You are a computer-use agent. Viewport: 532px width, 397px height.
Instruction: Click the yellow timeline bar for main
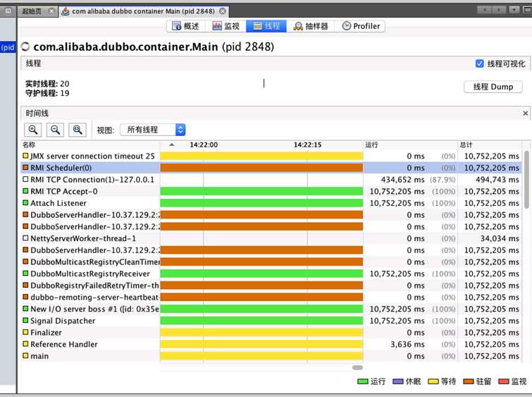261,356
